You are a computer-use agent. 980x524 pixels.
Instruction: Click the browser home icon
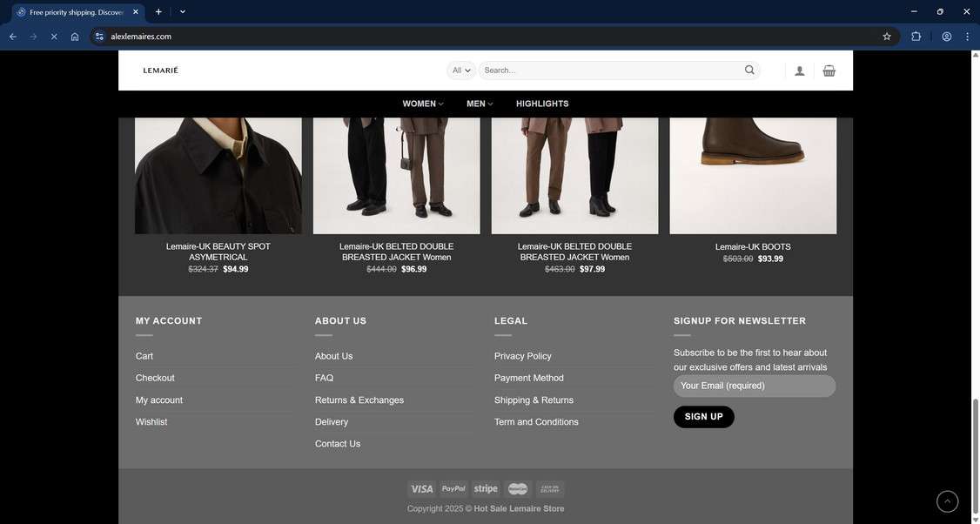[x=74, y=37]
